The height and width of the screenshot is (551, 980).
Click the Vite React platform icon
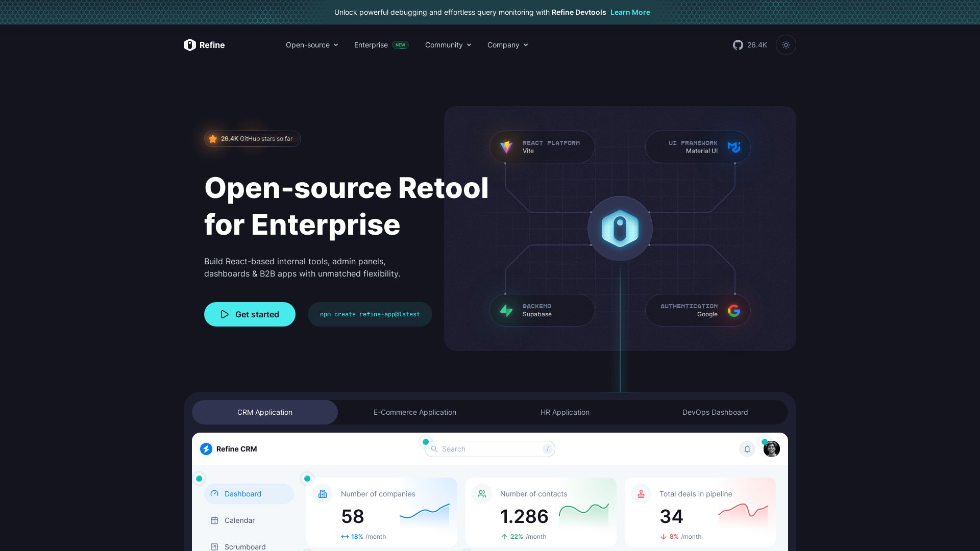click(x=506, y=147)
